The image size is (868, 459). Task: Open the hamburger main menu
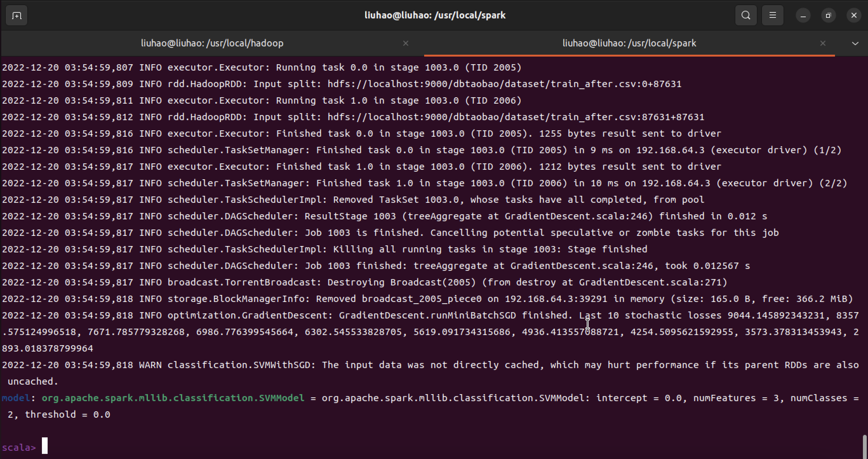pos(772,16)
